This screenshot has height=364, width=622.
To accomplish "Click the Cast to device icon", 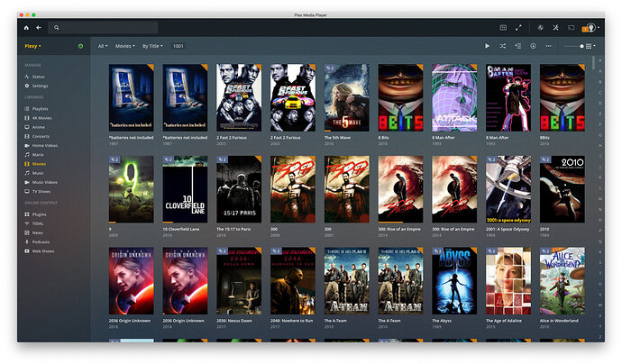I will click(x=571, y=28).
